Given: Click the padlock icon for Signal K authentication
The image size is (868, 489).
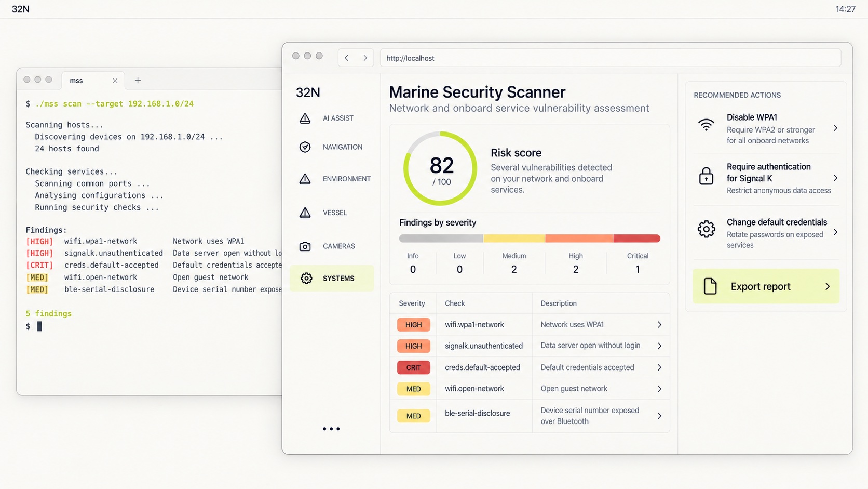Looking at the screenshot, I should [706, 176].
